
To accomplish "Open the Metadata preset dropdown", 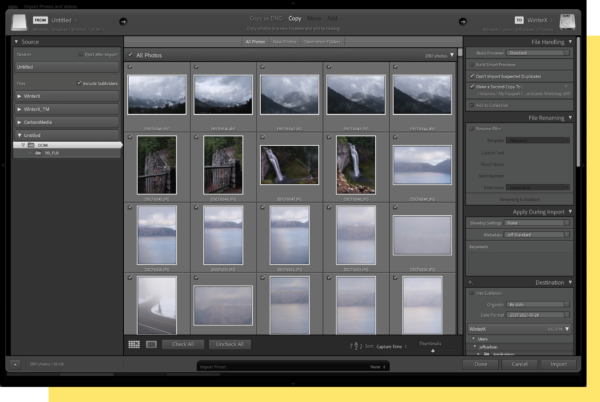I will tap(537, 234).
